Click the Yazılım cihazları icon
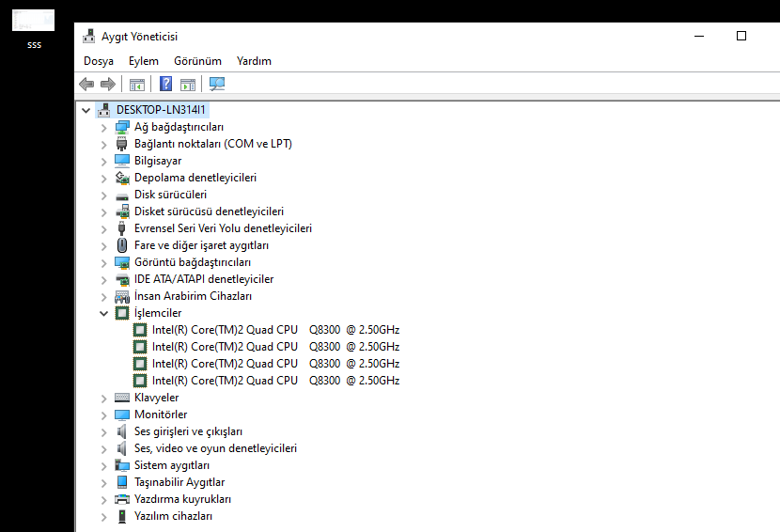The height and width of the screenshot is (532, 780). [x=122, y=516]
